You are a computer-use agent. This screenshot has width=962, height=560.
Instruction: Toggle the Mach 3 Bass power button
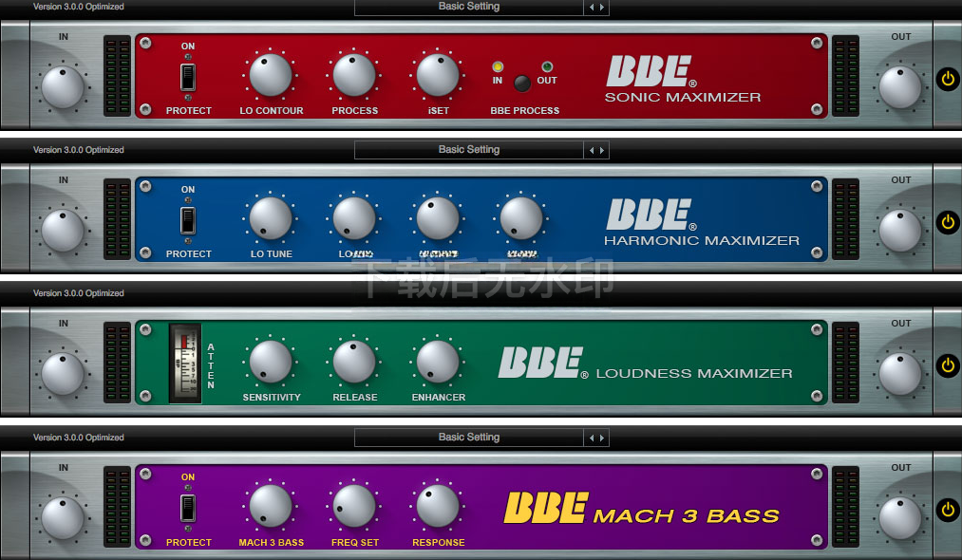[x=948, y=510]
